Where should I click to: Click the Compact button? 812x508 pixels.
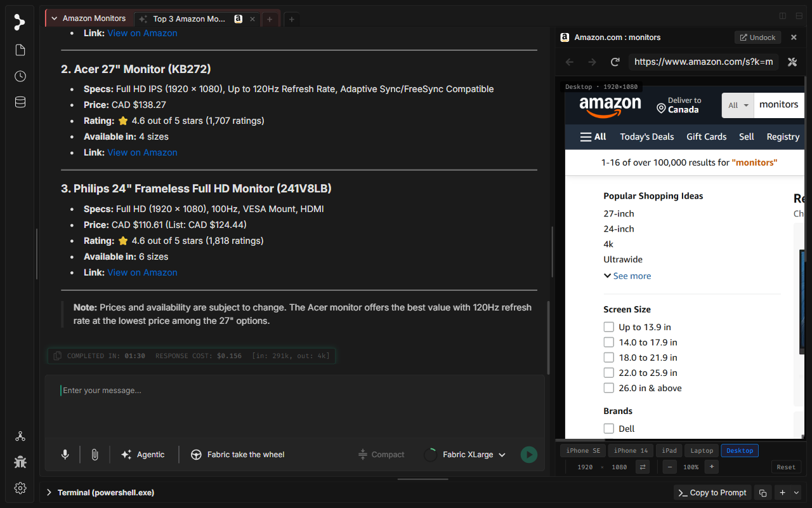tap(381, 455)
